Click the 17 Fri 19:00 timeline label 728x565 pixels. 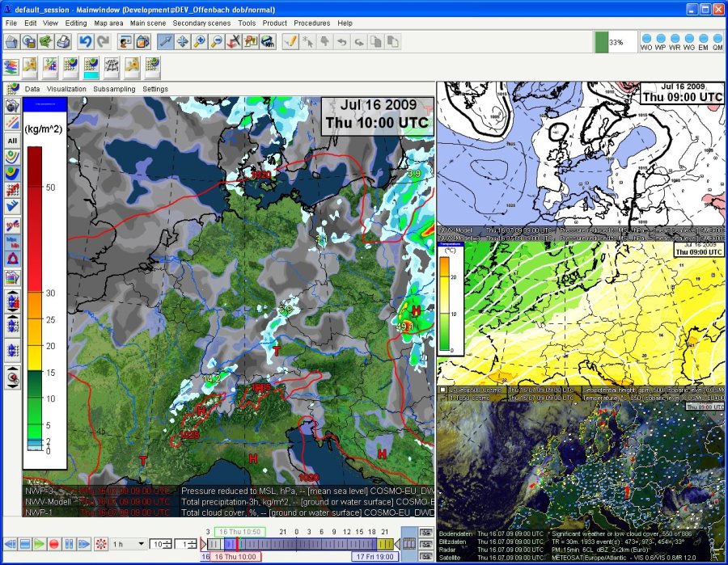point(375,557)
